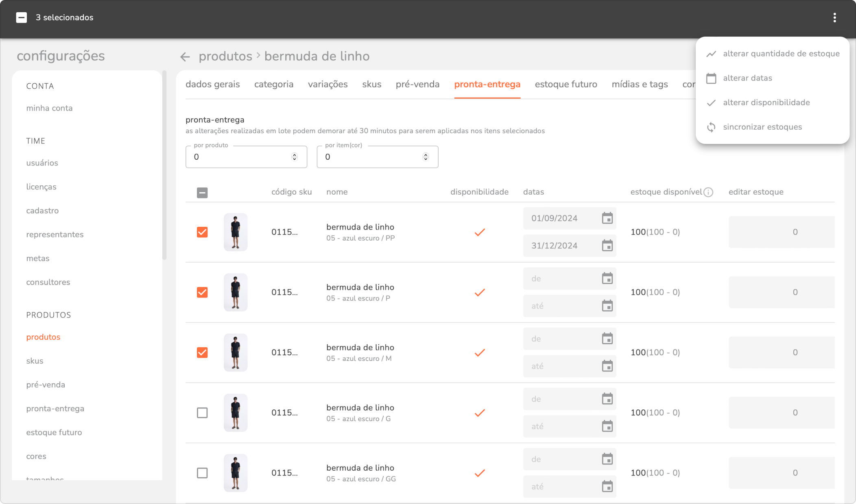This screenshot has width=856, height=504.
Task: Click the sidebar vertical scrollbar
Action: pos(164,163)
